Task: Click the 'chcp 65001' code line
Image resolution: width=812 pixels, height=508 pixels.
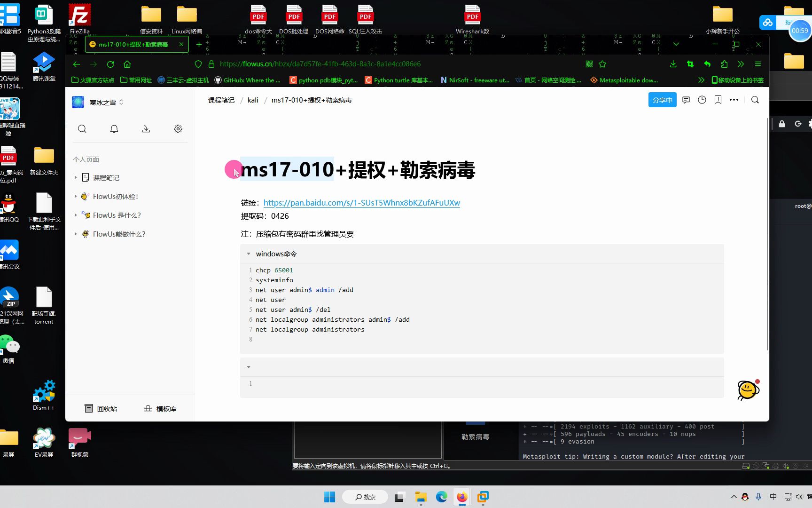Action: (274, 270)
